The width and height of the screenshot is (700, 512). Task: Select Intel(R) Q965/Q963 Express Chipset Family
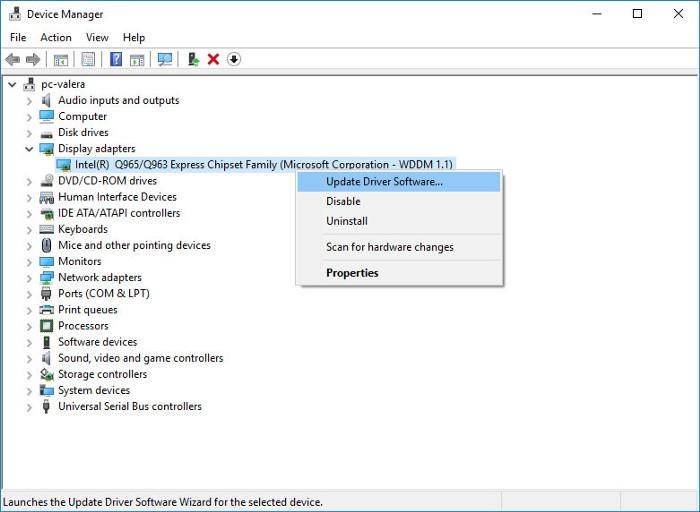pyautogui.click(x=263, y=165)
